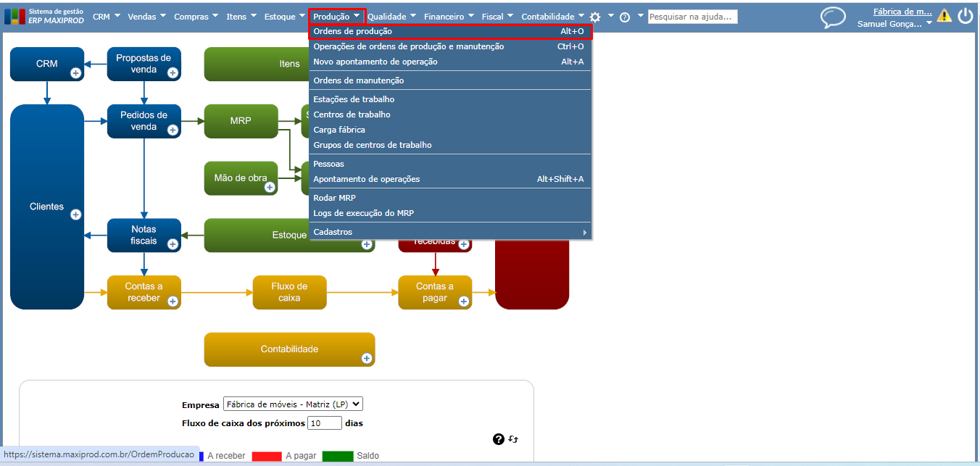Click the Fluxo de caixa flowchart box

coord(289,292)
